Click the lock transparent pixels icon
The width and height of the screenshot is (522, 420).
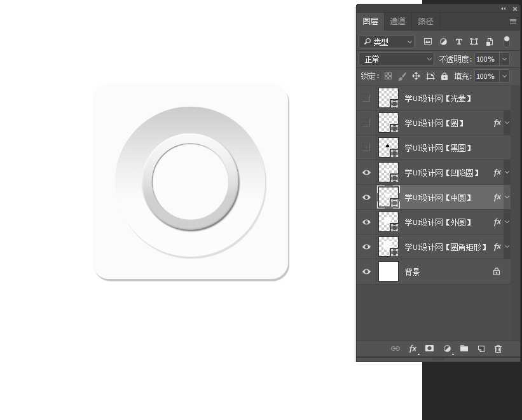[388, 76]
